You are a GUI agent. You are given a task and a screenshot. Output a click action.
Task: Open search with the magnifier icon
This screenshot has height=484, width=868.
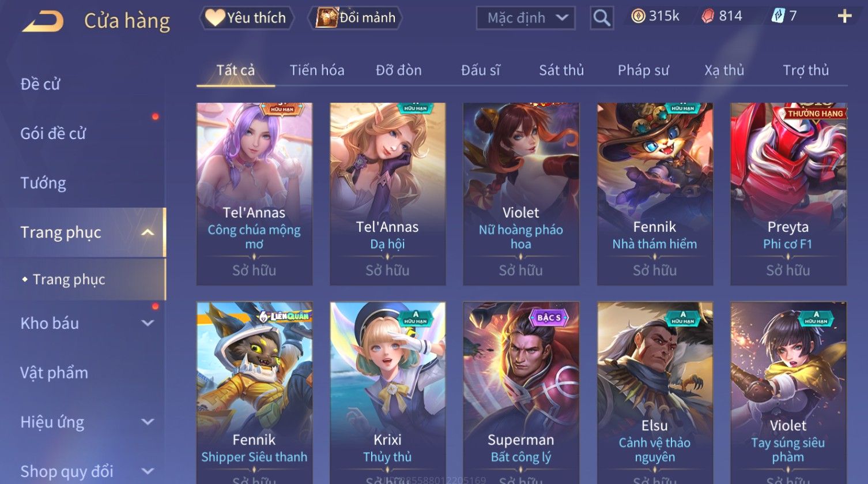click(x=602, y=18)
